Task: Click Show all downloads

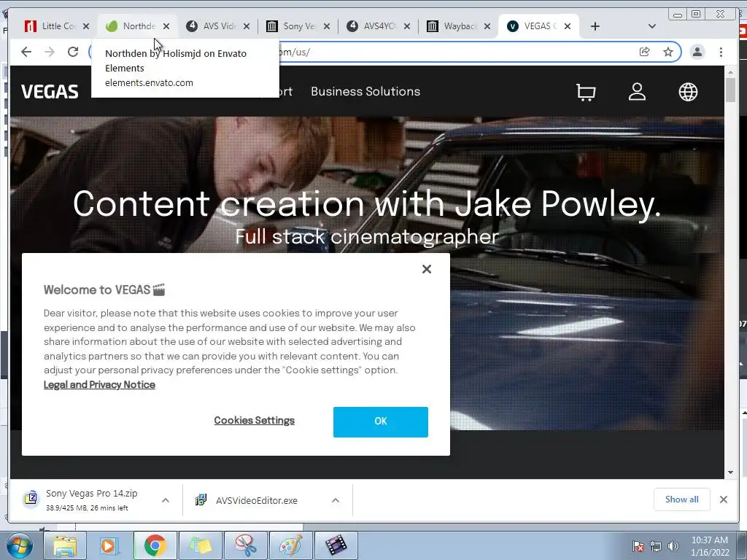Action: (x=682, y=499)
